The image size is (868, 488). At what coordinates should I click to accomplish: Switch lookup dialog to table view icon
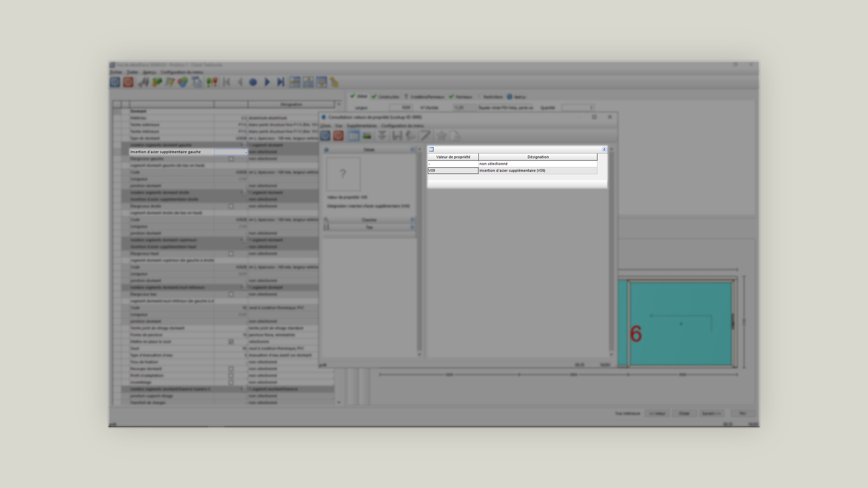[354, 136]
